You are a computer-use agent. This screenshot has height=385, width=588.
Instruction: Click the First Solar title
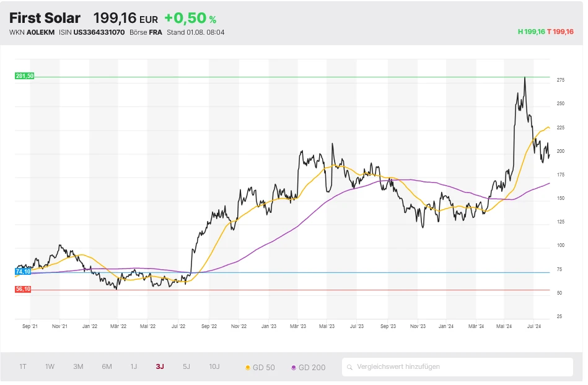click(45, 18)
